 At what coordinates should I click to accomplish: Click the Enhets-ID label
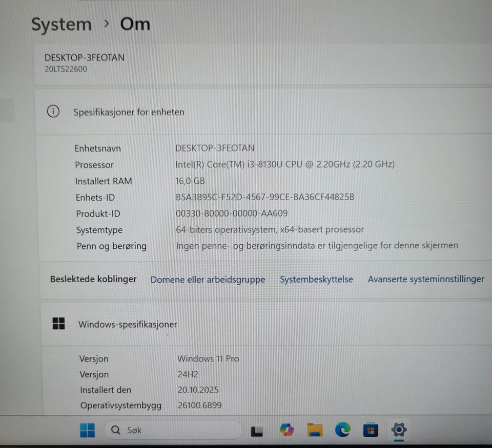tap(95, 198)
